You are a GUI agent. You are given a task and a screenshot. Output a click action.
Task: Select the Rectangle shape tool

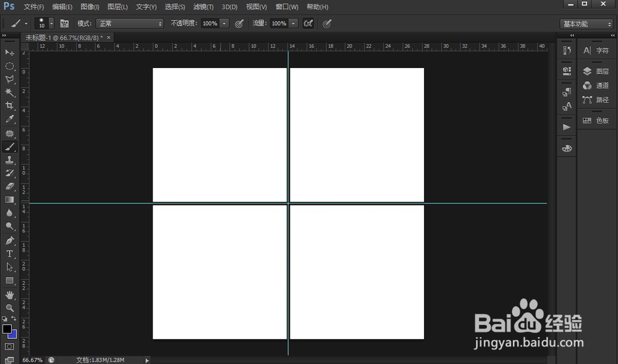tap(9, 281)
